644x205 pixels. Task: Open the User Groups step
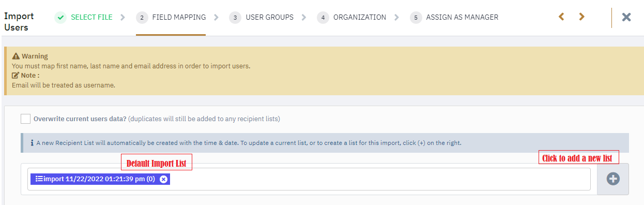[x=269, y=17]
